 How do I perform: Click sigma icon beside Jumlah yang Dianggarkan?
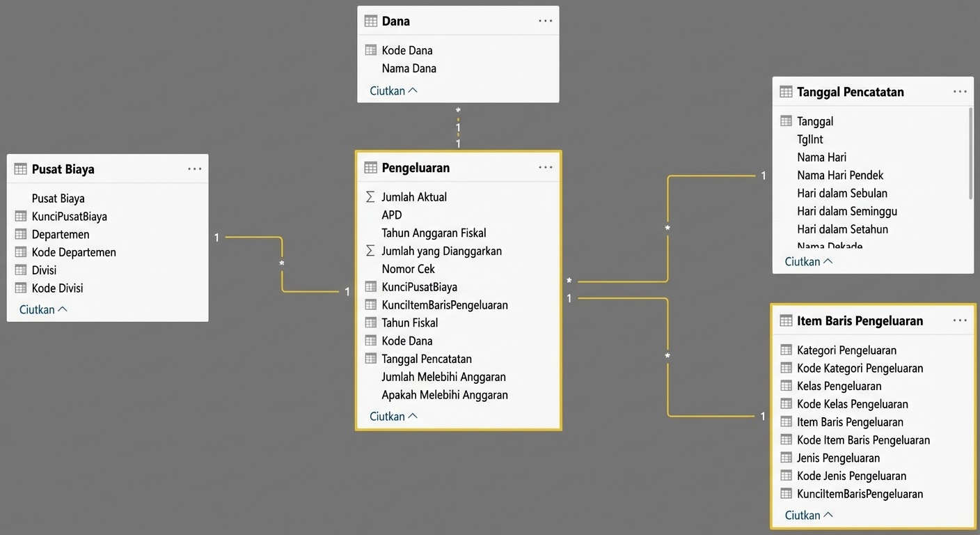click(370, 251)
